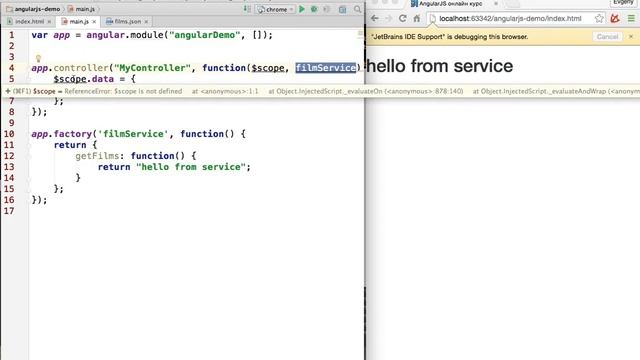Screen dimensions: 640x360
Task: Click the page icon left of the URL
Action: pos(433,18)
